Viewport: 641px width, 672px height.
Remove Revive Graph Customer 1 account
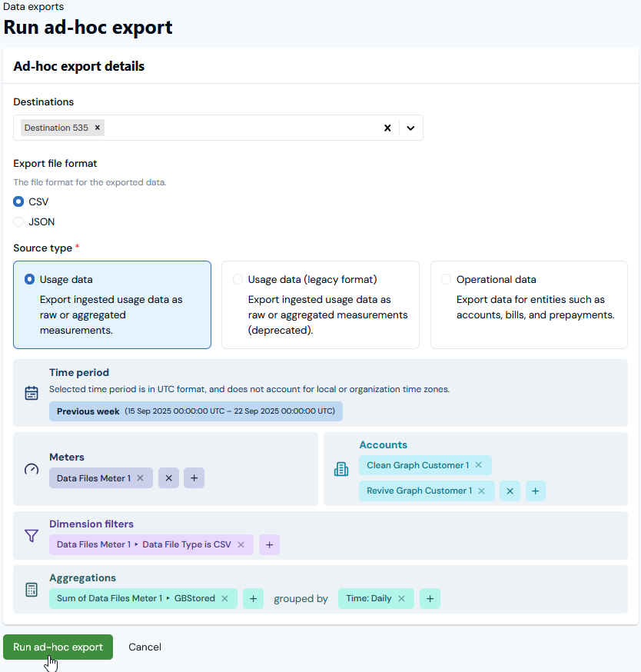[x=481, y=491]
